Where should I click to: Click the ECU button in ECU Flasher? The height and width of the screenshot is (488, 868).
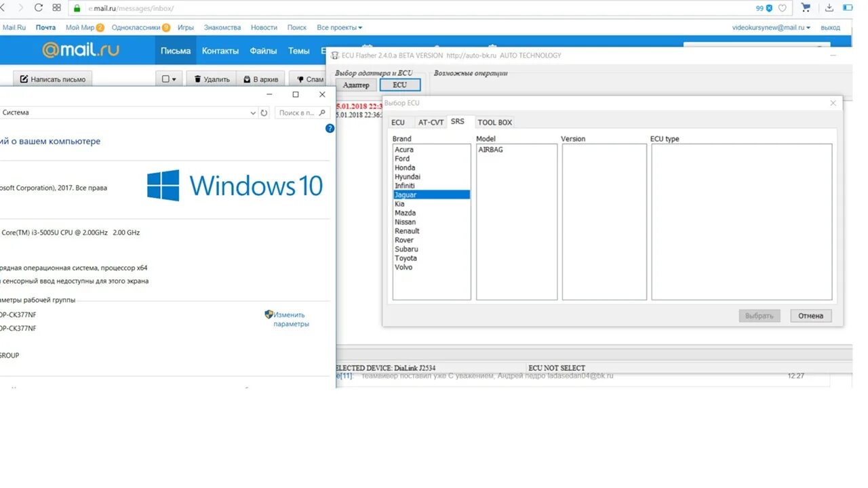click(400, 85)
